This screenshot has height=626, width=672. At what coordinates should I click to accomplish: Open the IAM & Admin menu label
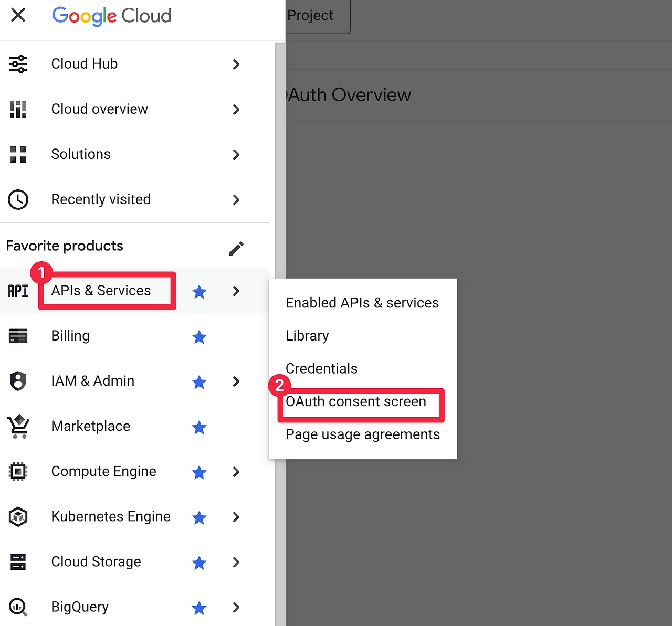(93, 381)
